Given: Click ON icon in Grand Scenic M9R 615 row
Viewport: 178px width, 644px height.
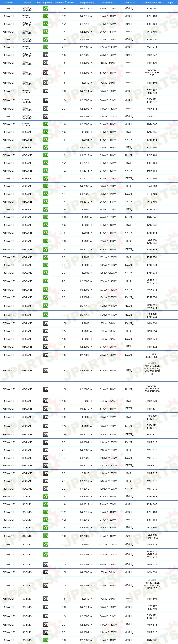Looking at the screenshot, I should pos(46,109).
